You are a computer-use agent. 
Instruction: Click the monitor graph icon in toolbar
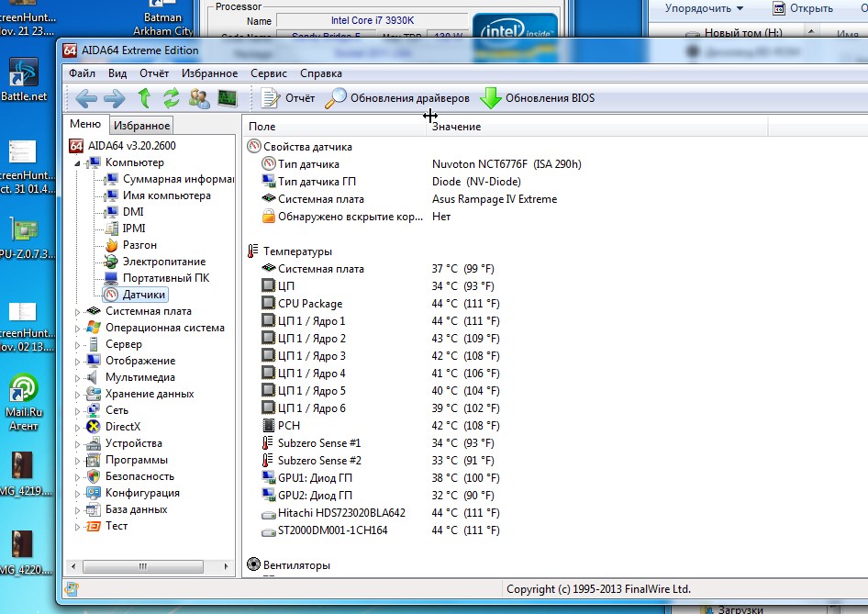227,98
